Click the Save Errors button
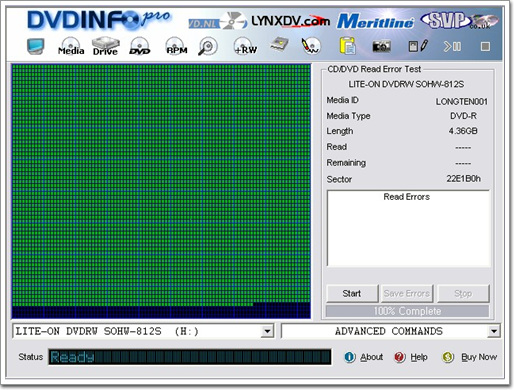This screenshot has height=390, width=514. pyautogui.click(x=407, y=294)
